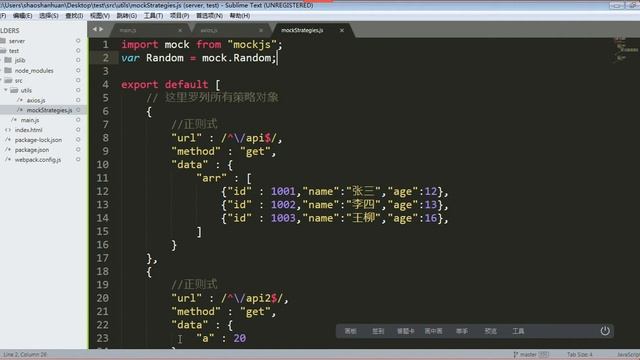Open Tab Size: 4 indentation menu
640x360 pixels.
[x=580, y=354]
